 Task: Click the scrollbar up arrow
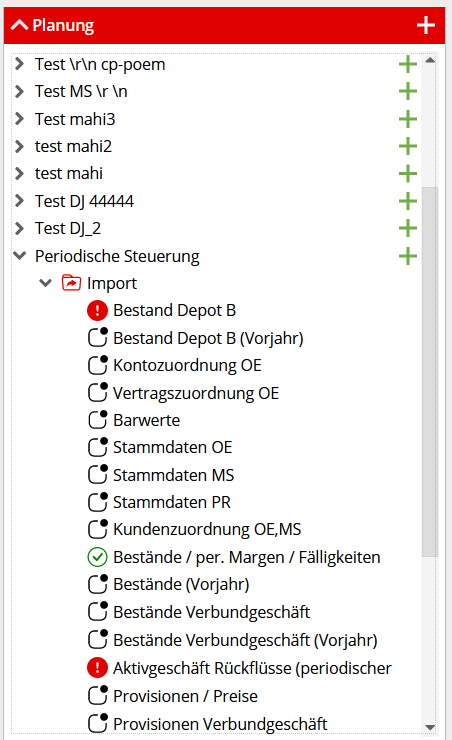430,60
